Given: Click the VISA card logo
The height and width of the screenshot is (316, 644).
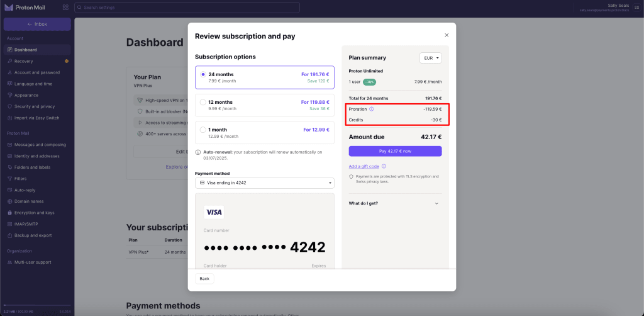Looking at the screenshot, I should 214,212.
